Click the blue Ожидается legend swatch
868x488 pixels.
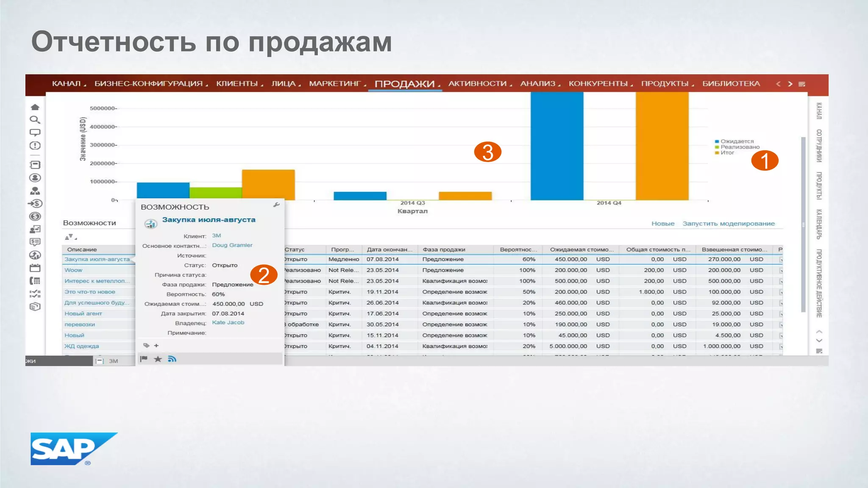(x=717, y=141)
